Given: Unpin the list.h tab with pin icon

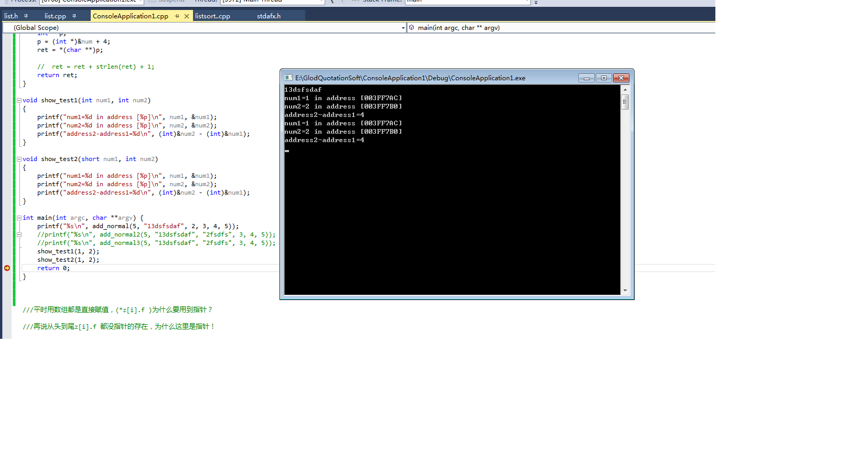Looking at the screenshot, I should (26, 16).
